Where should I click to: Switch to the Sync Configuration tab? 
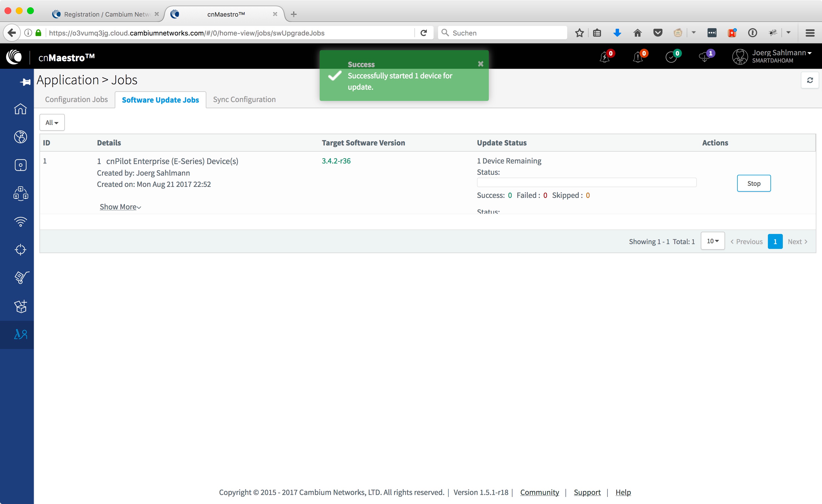244,100
